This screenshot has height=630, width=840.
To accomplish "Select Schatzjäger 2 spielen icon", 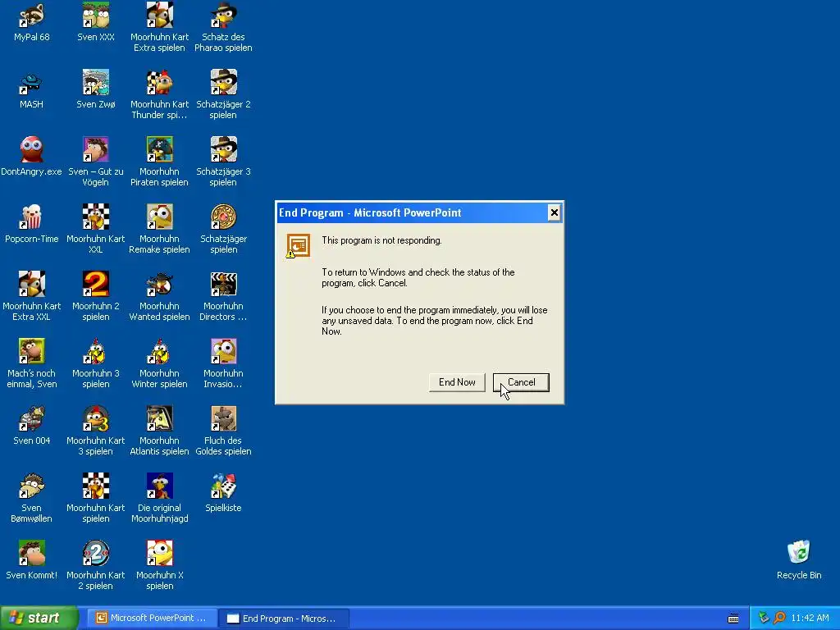I will click(x=223, y=83).
